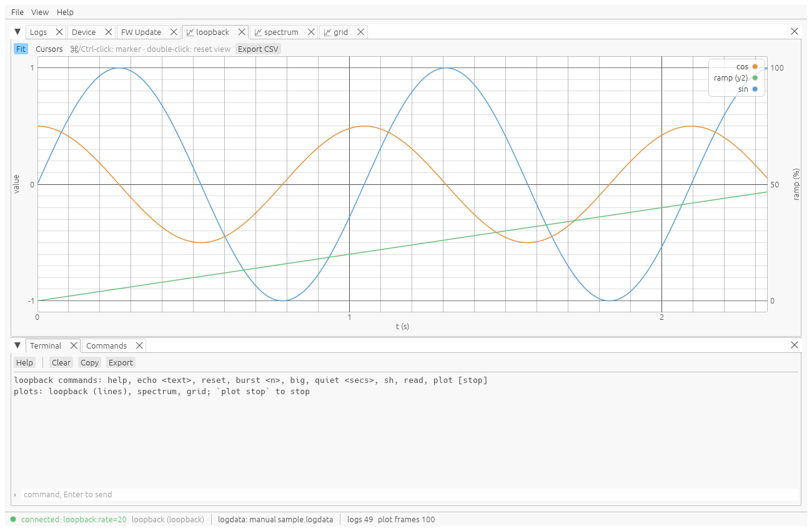Close the loopback plot tab
The height and width of the screenshot is (531, 812).
click(x=242, y=32)
